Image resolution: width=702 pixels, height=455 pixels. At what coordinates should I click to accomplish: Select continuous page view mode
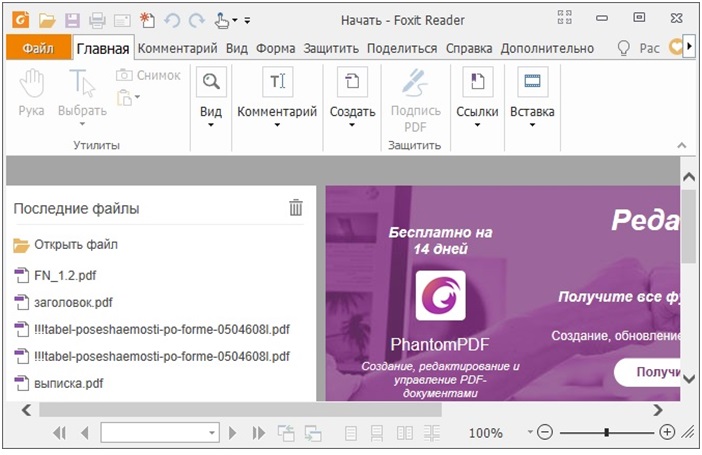377,433
